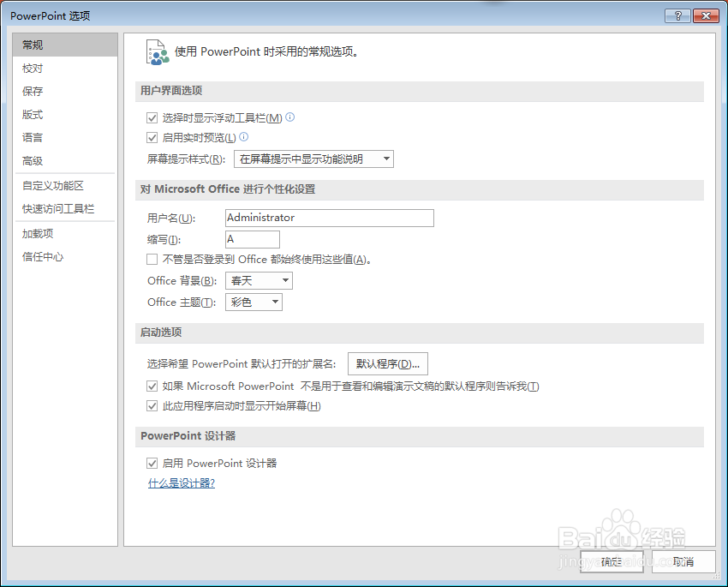Click the 取消 button

[x=683, y=562]
